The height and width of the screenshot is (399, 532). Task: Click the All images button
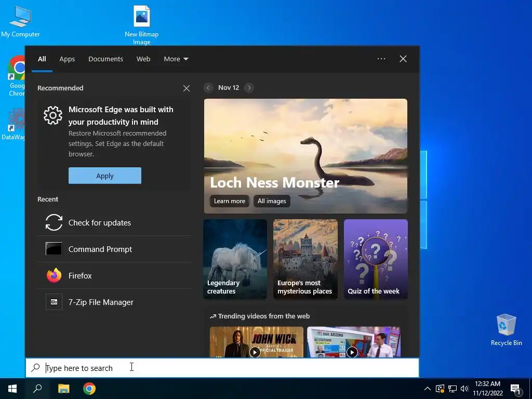(x=272, y=201)
